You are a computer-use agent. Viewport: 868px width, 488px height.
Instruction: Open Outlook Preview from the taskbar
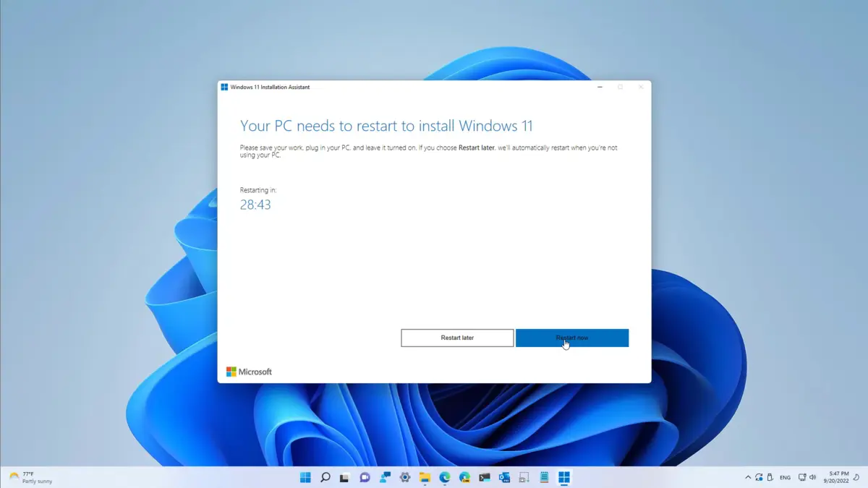[504, 477]
